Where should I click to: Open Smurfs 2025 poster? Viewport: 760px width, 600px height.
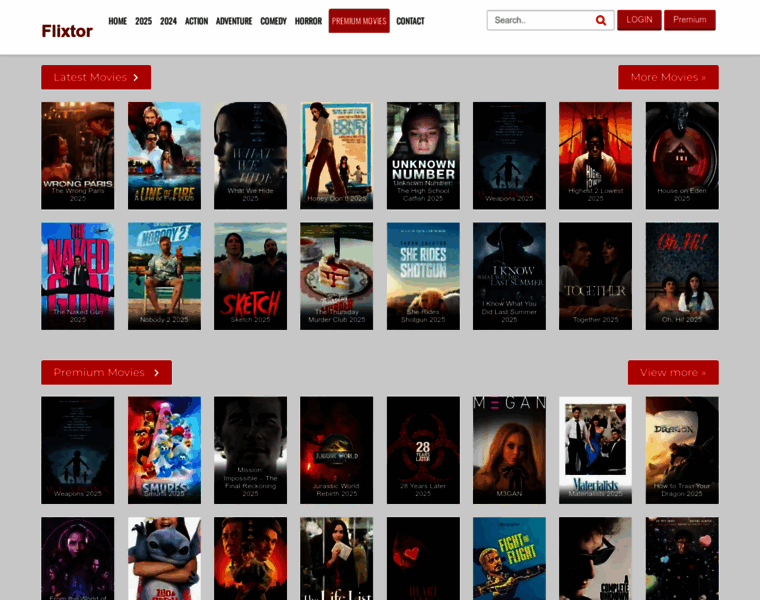[x=164, y=450]
